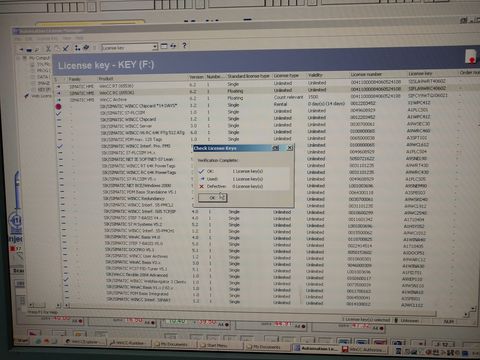480x360 pixels.
Task: Close the Check License Keys dialog
Action: coord(290,147)
